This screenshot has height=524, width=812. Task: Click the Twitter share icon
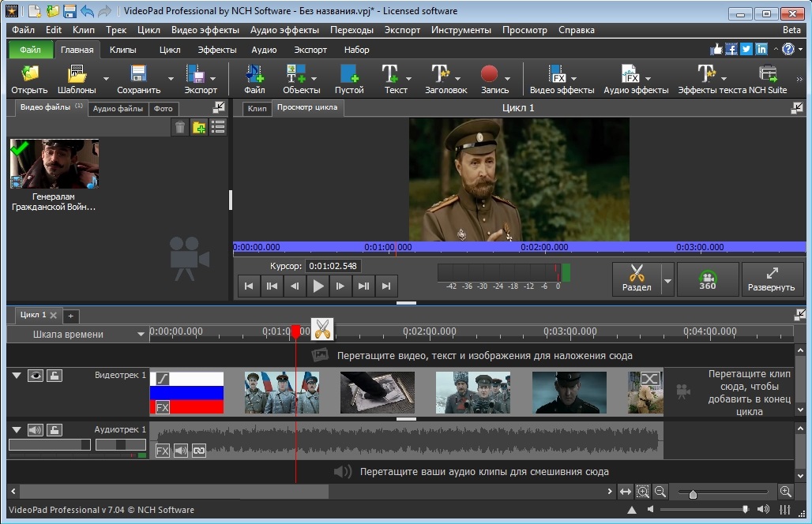(746, 49)
